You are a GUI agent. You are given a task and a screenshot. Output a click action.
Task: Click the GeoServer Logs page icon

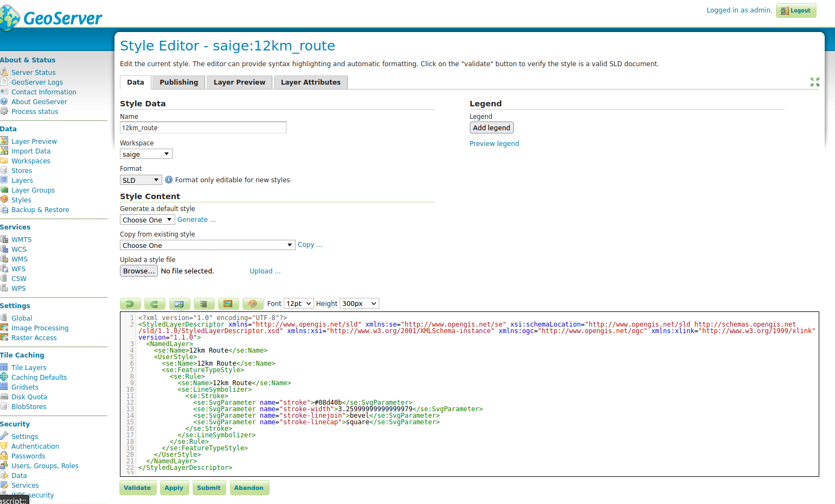pyautogui.click(x=4, y=82)
